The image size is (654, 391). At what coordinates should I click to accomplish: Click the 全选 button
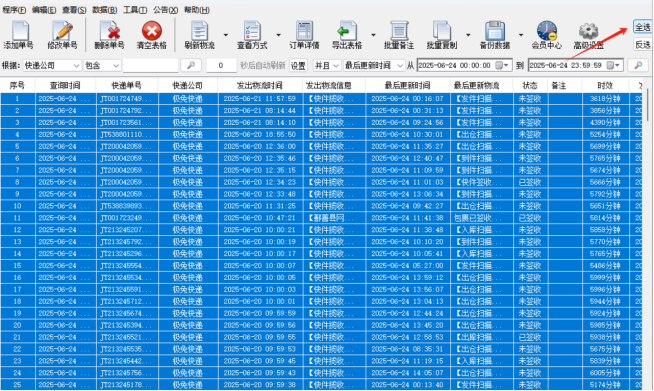[x=642, y=27]
